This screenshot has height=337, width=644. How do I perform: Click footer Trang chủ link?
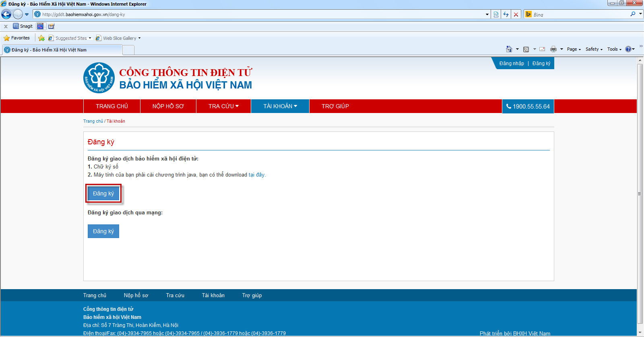coord(95,295)
